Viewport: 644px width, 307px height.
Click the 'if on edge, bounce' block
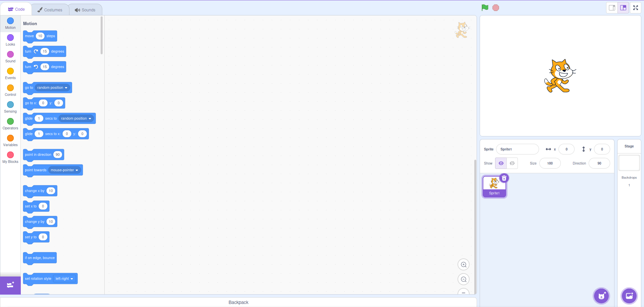point(40,258)
